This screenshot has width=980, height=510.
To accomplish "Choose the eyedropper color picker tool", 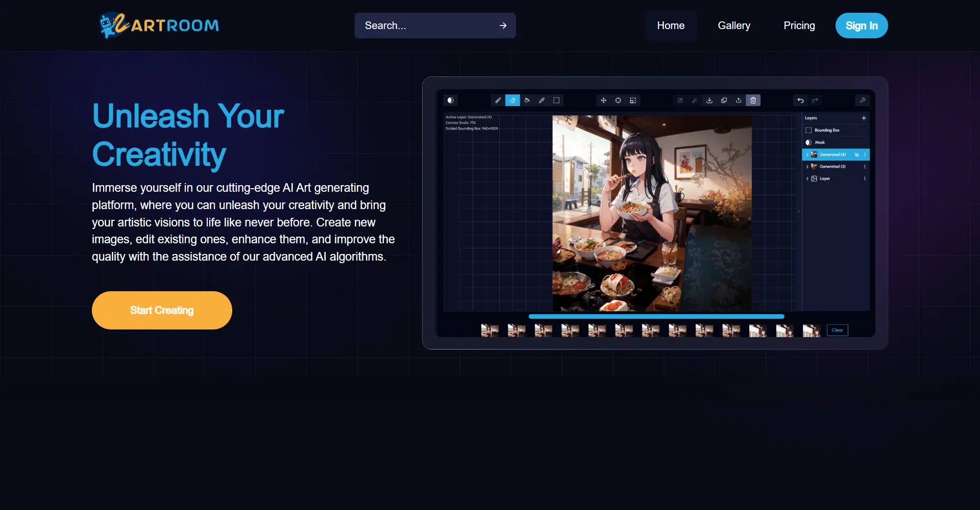I will coord(542,100).
